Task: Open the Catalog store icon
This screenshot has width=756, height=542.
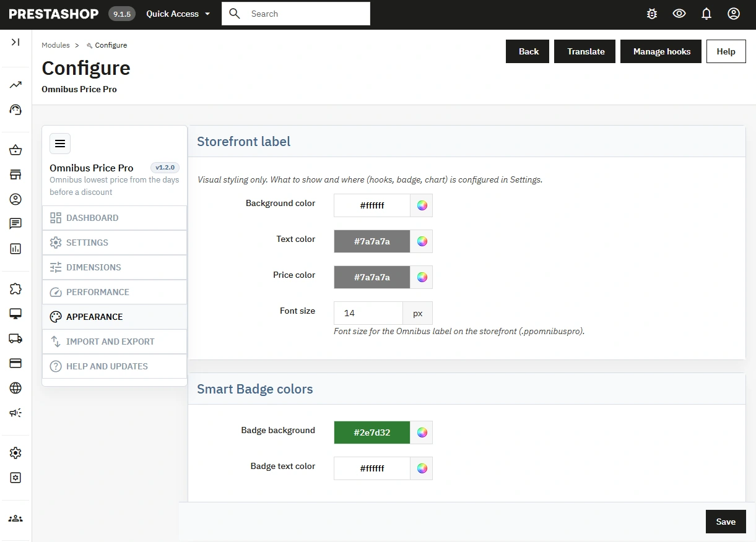Action: tap(15, 174)
